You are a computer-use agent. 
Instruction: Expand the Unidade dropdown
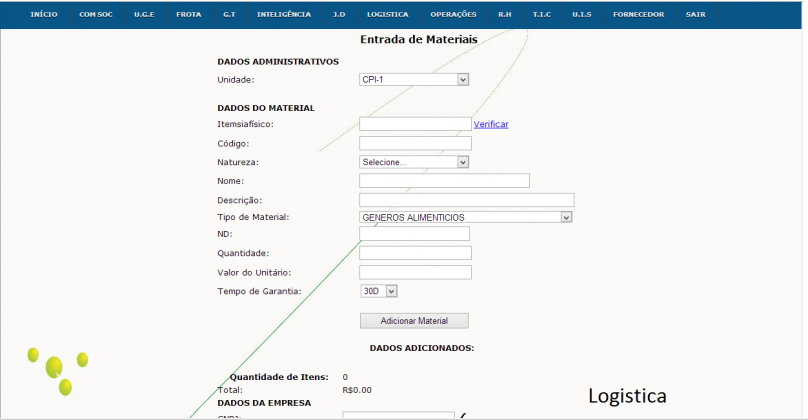[x=414, y=80]
